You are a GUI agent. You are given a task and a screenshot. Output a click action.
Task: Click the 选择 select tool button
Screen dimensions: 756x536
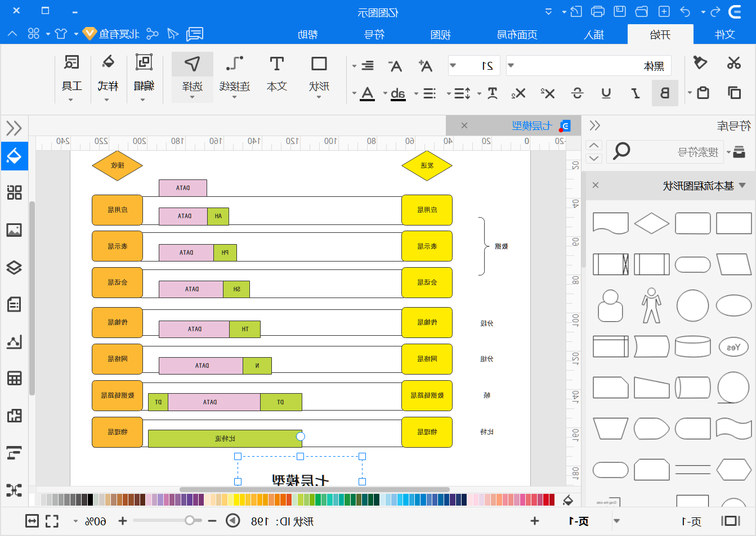192,77
